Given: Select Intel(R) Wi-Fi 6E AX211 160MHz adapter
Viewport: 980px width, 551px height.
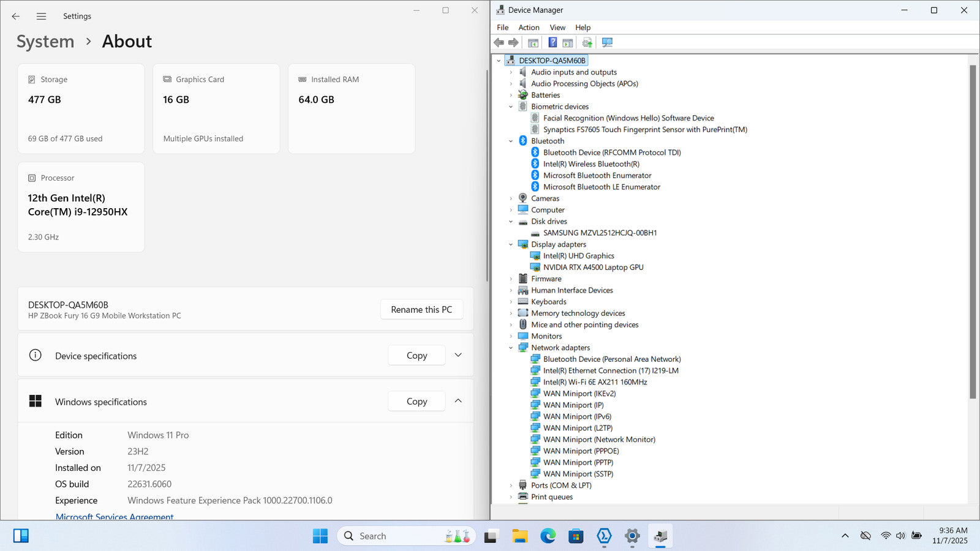Looking at the screenshot, I should (x=595, y=382).
